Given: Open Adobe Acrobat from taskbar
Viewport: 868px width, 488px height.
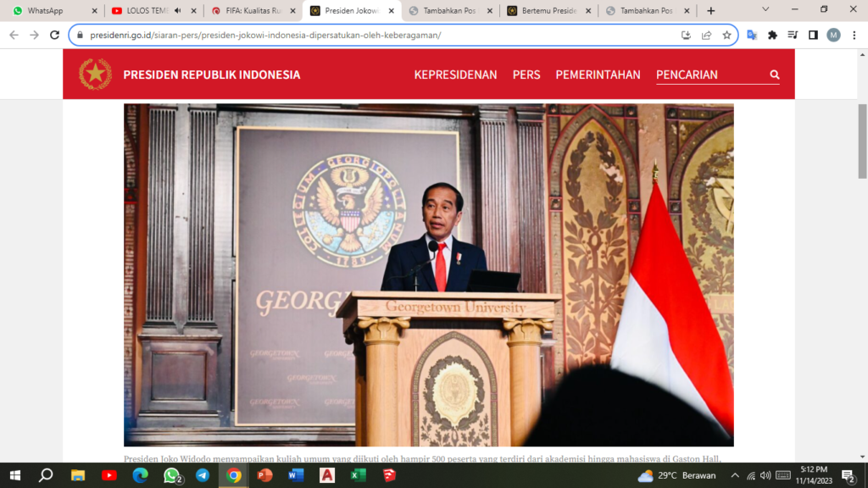Looking at the screenshot, I should pos(327,475).
